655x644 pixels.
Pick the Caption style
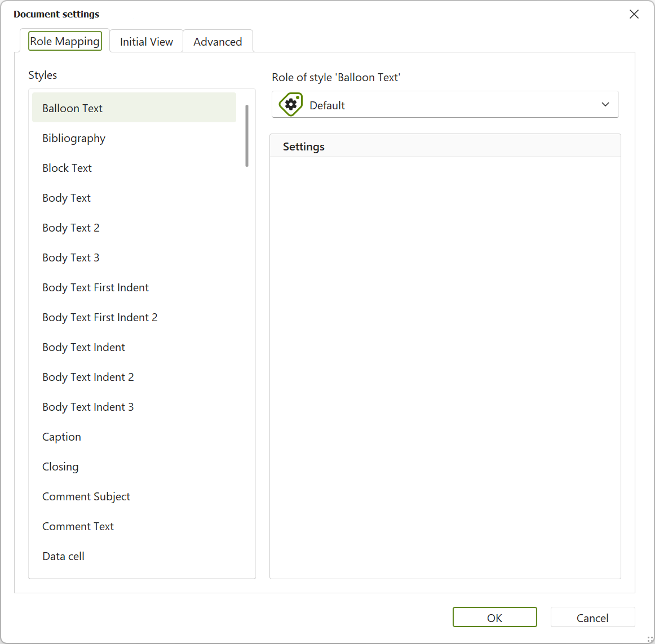point(134,437)
